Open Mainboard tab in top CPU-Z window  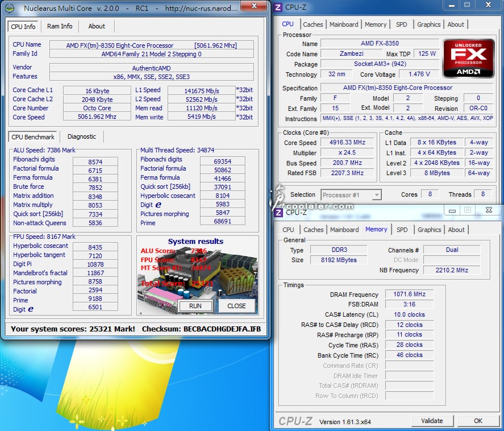point(344,24)
